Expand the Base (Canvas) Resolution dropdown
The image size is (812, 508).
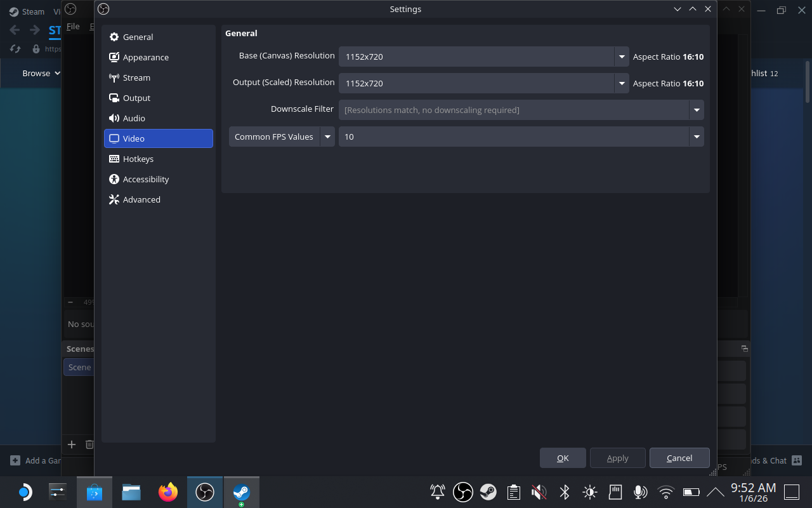click(x=621, y=57)
